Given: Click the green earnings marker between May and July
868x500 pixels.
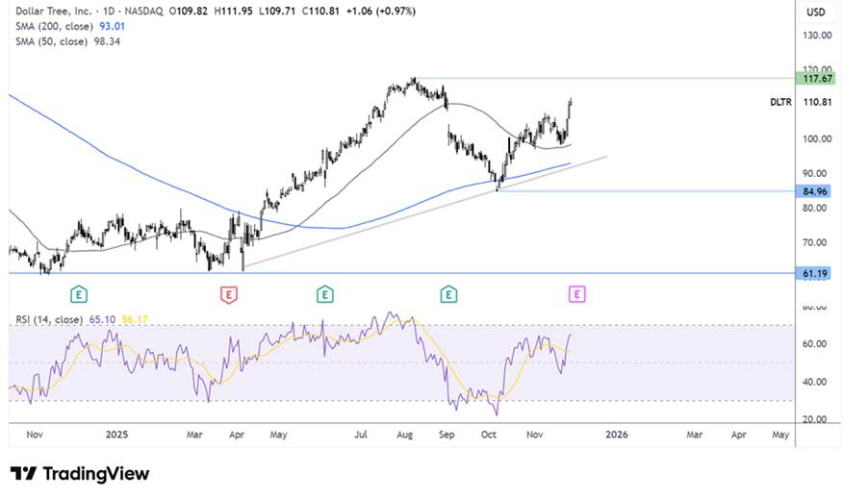Looking at the screenshot, I should pyautogui.click(x=324, y=294).
